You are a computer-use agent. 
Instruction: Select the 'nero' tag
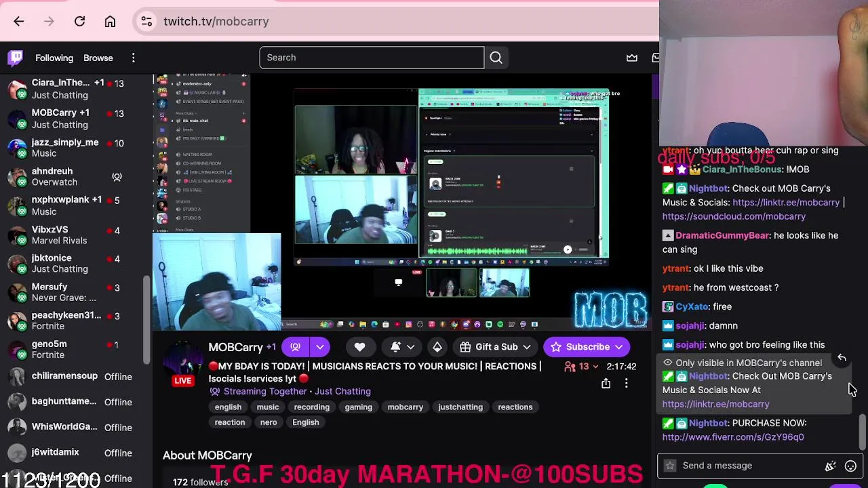click(x=269, y=422)
